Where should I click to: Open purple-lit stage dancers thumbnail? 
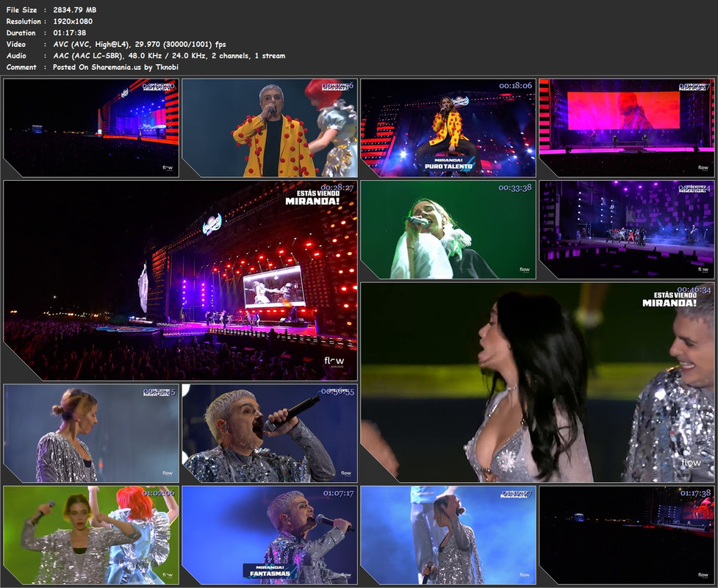[627, 230]
